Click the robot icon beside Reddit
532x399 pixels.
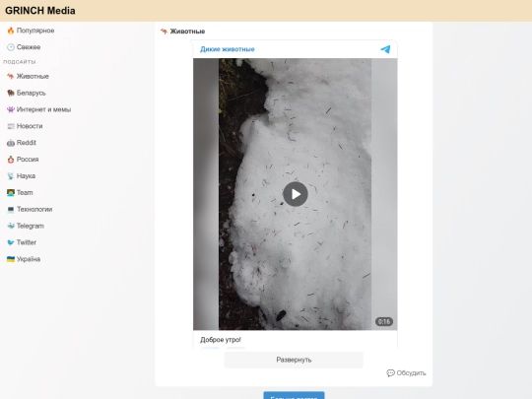pyautogui.click(x=11, y=143)
